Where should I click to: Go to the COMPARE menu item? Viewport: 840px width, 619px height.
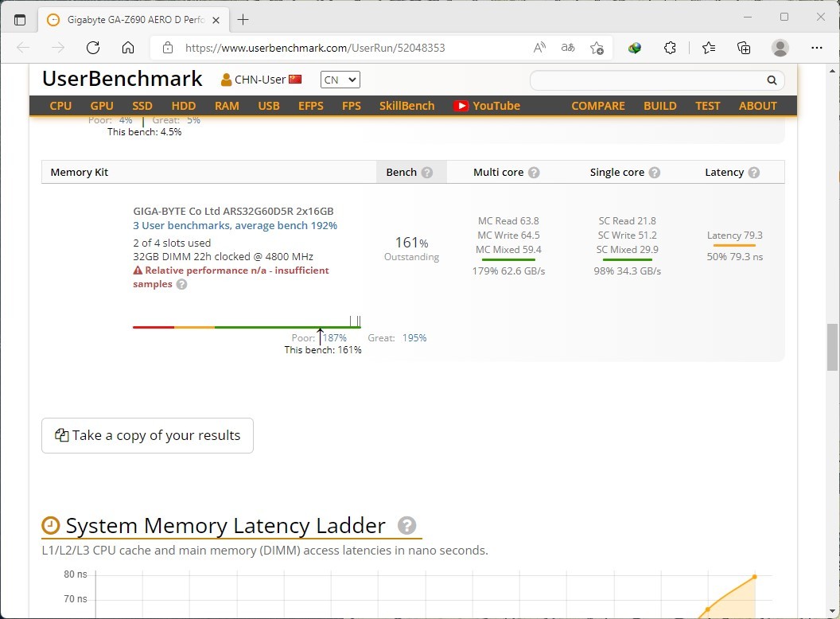pyautogui.click(x=597, y=106)
